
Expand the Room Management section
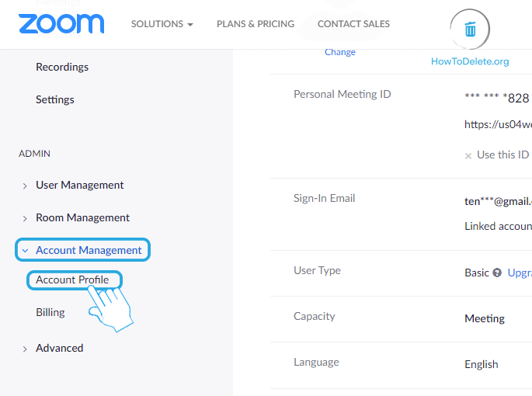[x=82, y=218]
